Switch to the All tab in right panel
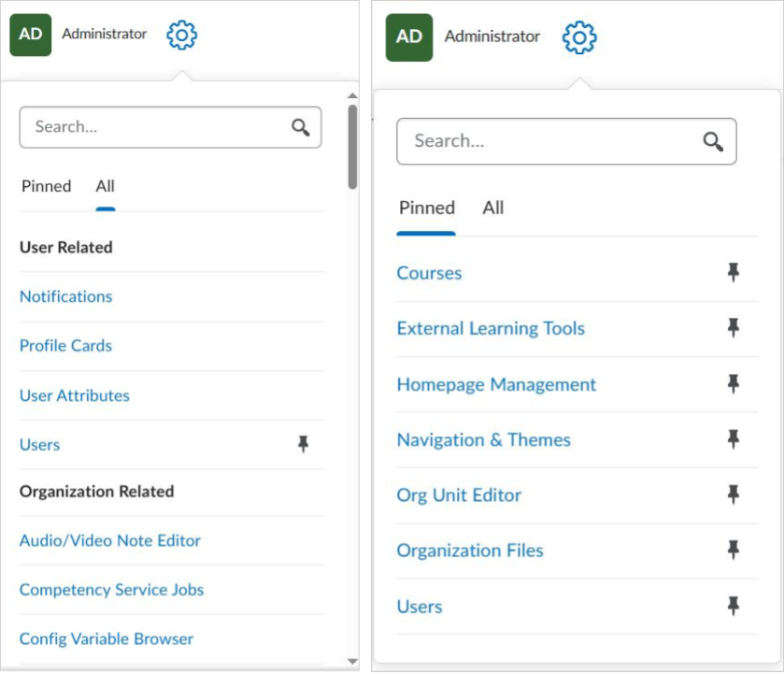 [x=492, y=208]
